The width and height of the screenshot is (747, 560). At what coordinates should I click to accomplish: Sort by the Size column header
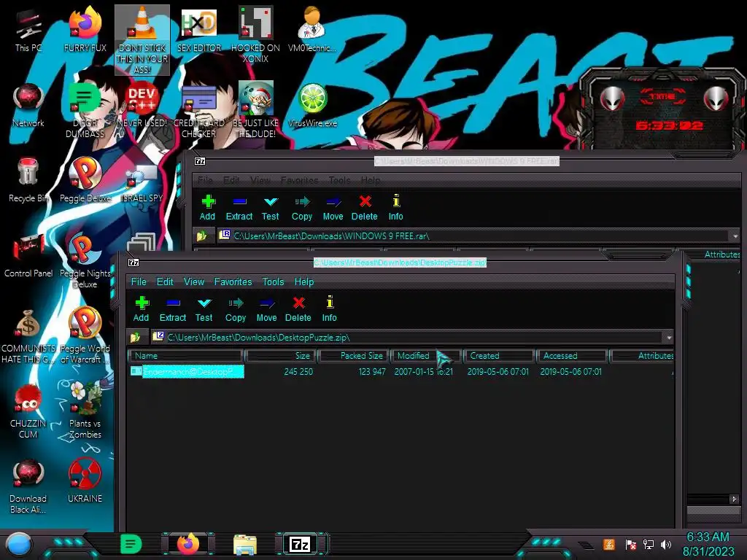click(x=281, y=356)
